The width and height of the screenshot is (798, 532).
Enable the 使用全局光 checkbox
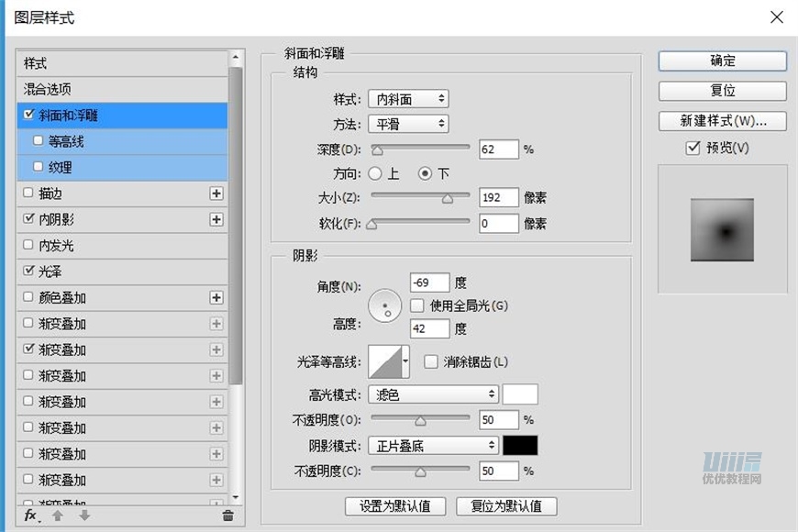(416, 305)
